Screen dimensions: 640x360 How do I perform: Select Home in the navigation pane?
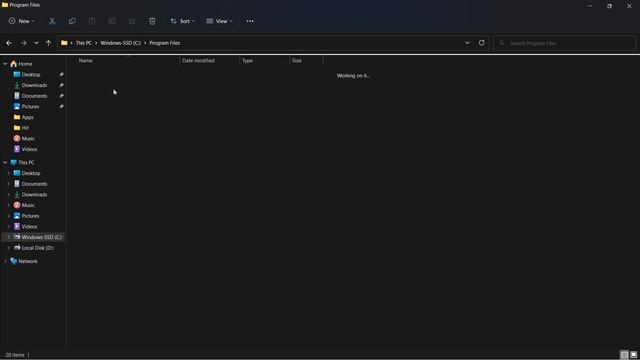[25, 64]
